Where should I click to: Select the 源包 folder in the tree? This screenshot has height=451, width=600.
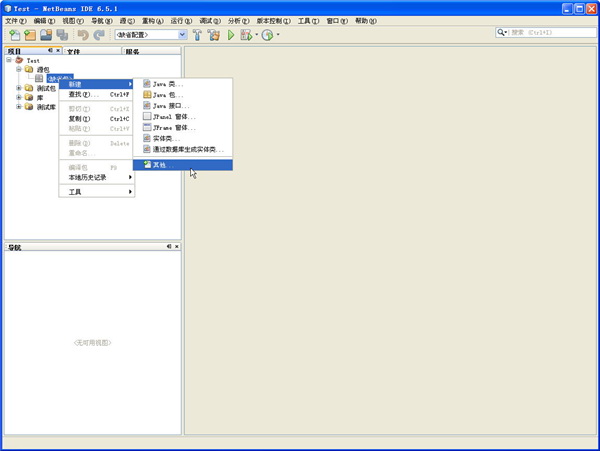(x=43, y=70)
